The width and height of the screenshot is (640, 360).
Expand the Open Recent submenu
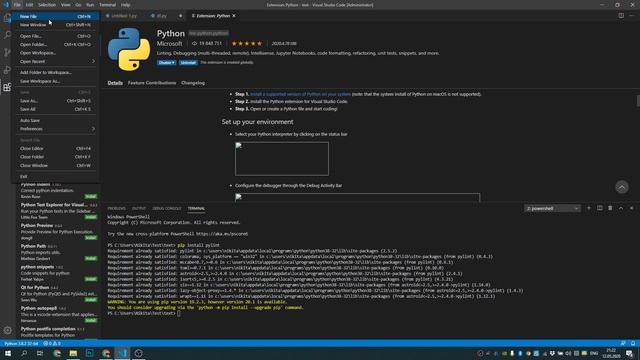pyautogui.click(x=56, y=61)
